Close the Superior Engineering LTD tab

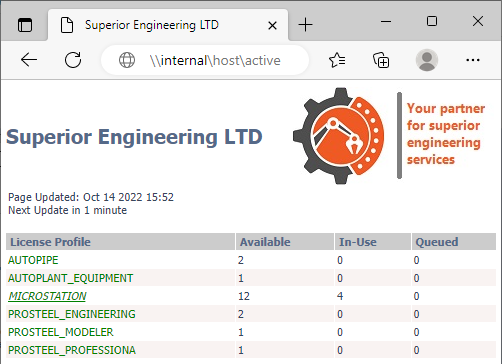tap(272, 25)
